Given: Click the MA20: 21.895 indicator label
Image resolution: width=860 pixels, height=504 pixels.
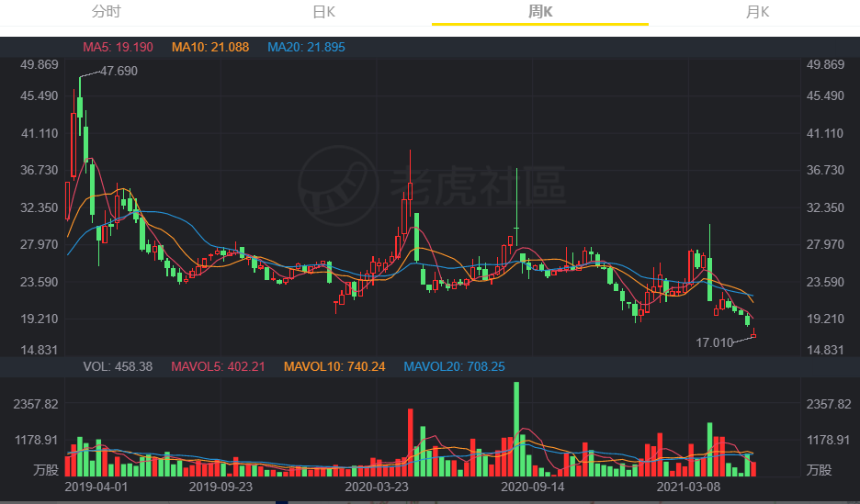Looking at the screenshot, I should [306, 47].
